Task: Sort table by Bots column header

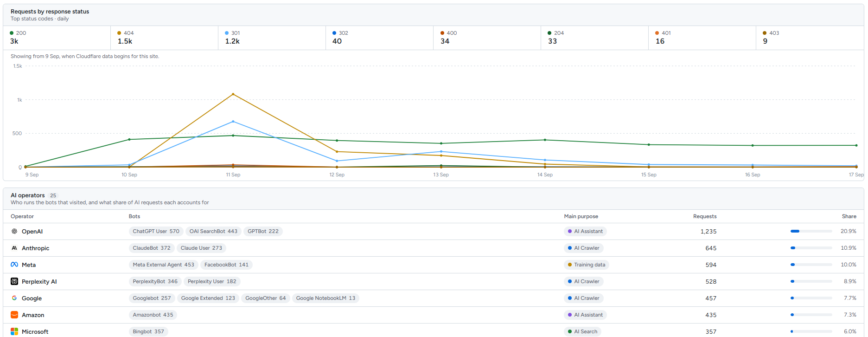Action: pyautogui.click(x=134, y=216)
